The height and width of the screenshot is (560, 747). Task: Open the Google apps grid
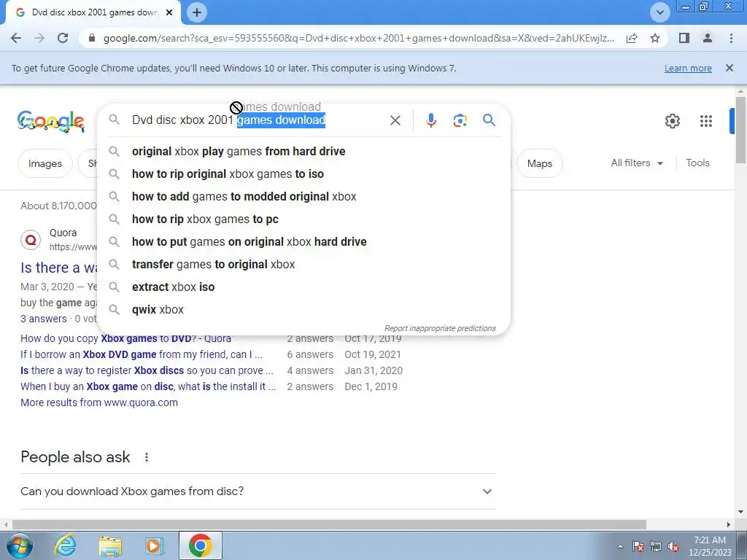tap(705, 121)
